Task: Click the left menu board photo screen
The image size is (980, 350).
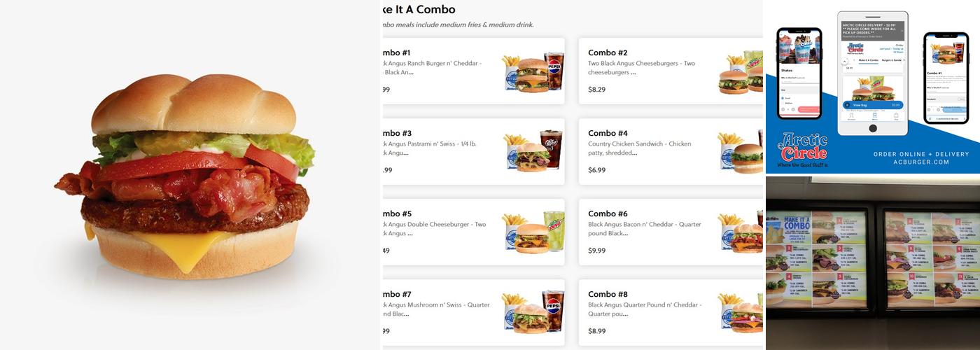Action: tap(816, 259)
